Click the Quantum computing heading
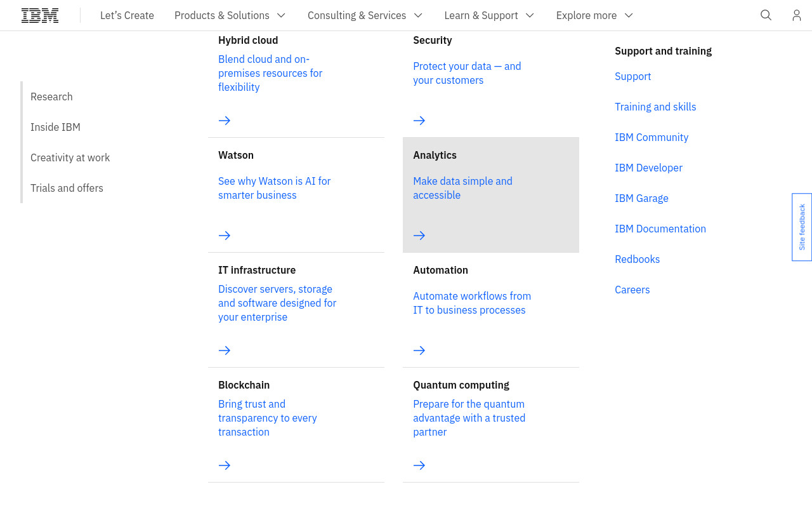Screen dimensions: 812x508 point(461,385)
